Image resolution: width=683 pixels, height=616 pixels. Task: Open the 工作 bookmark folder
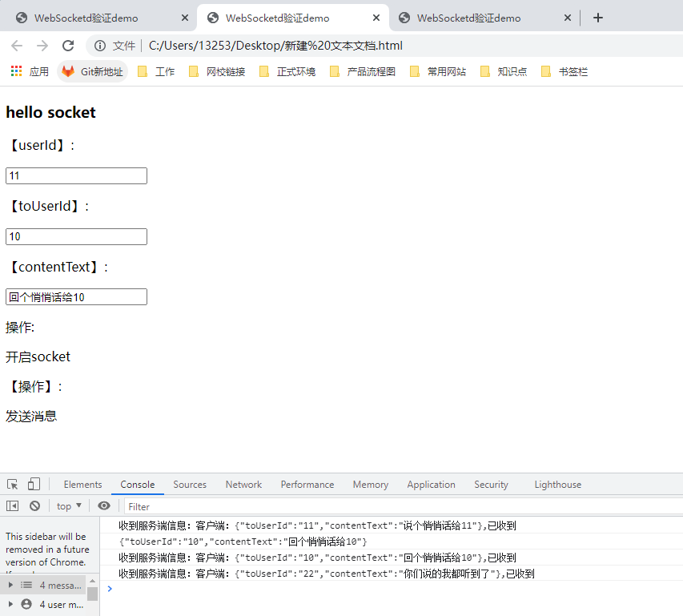(x=156, y=71)
